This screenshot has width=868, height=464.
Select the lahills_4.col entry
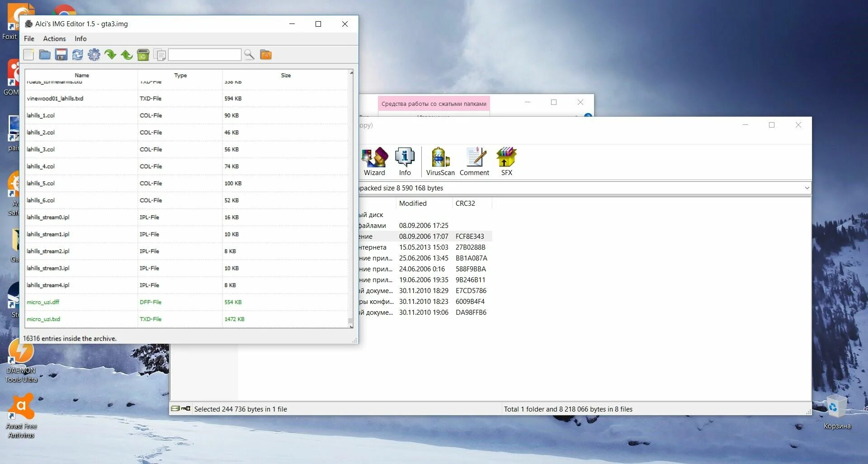187,166
